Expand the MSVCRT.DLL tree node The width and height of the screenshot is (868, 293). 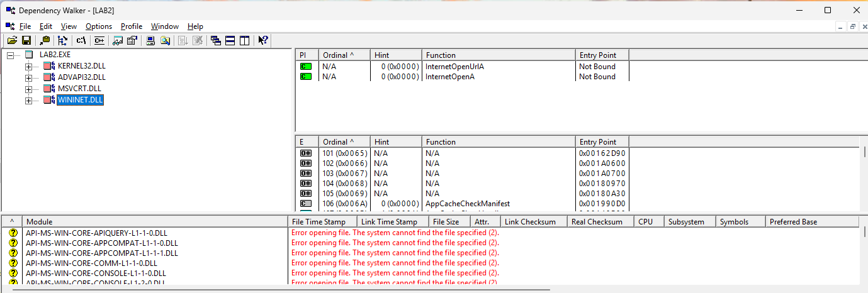[x=28, y=89]
